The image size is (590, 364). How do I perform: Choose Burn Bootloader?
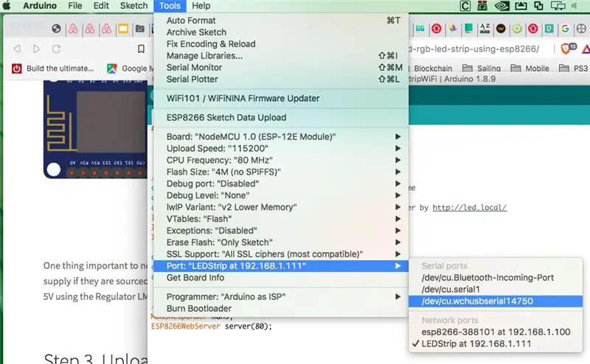click(x=281, y=309)
